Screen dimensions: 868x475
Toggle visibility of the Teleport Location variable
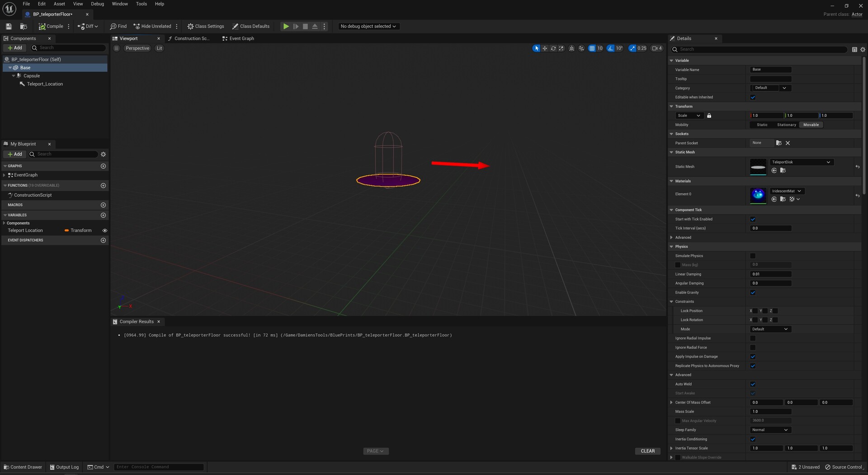click(x=104, y=231)
